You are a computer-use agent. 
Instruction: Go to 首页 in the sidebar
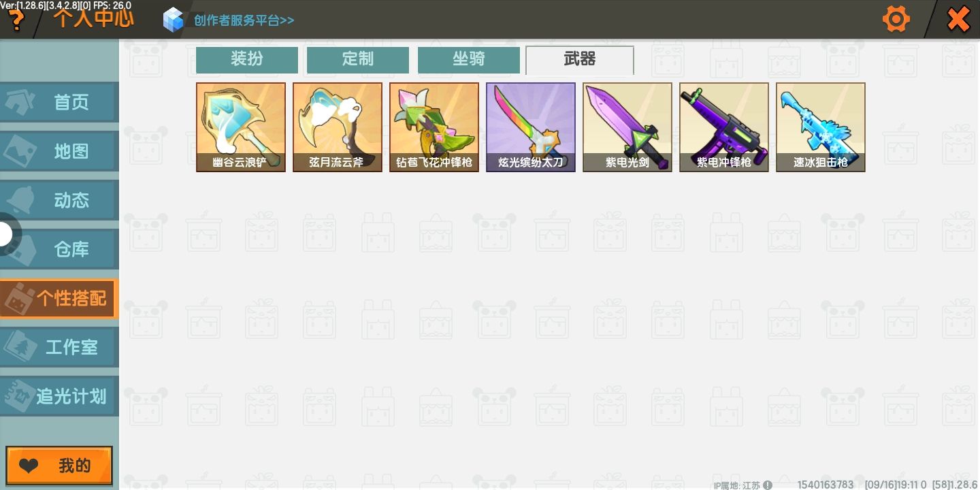59,103
